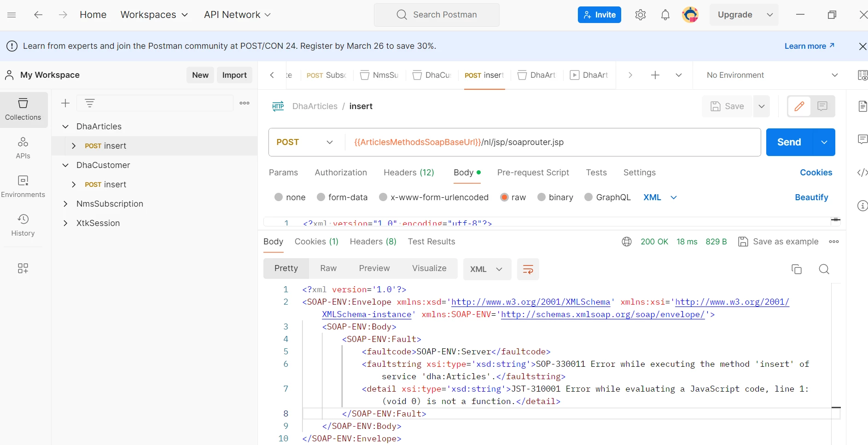
Task: Open Upgrade dropdown arrow
Action: [x=769, y=15]
